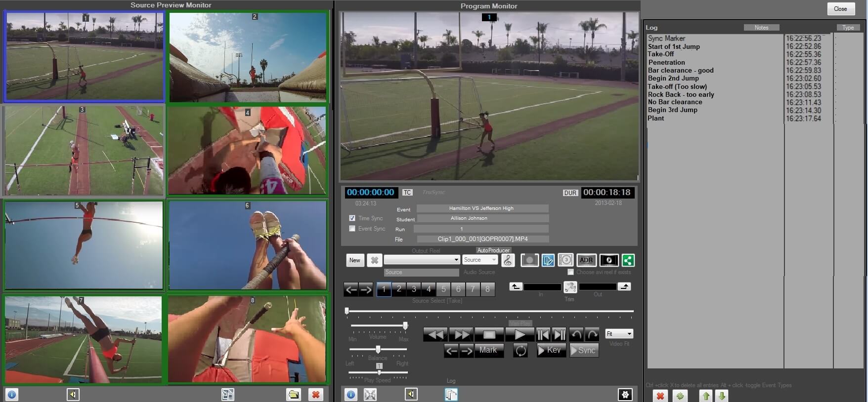
Task: Click the green share icon
Action: tap(628, 260)
